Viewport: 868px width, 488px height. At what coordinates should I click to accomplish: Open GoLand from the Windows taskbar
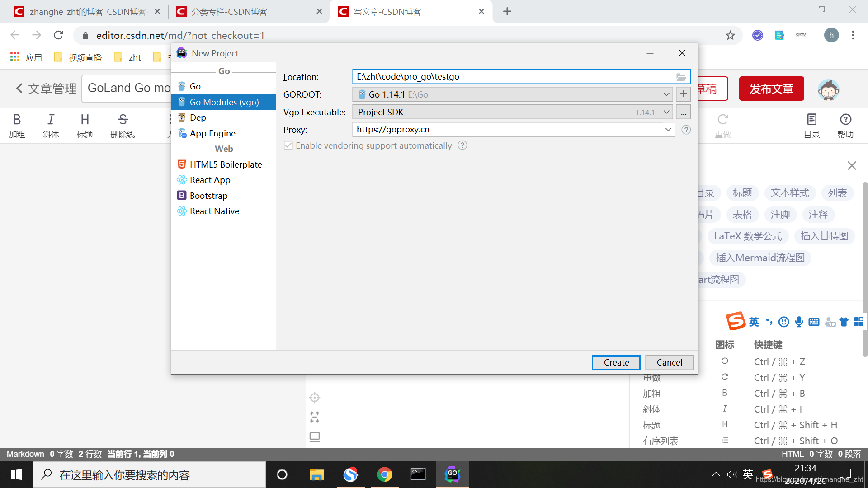pyautogui.click(x=452, y=474)
